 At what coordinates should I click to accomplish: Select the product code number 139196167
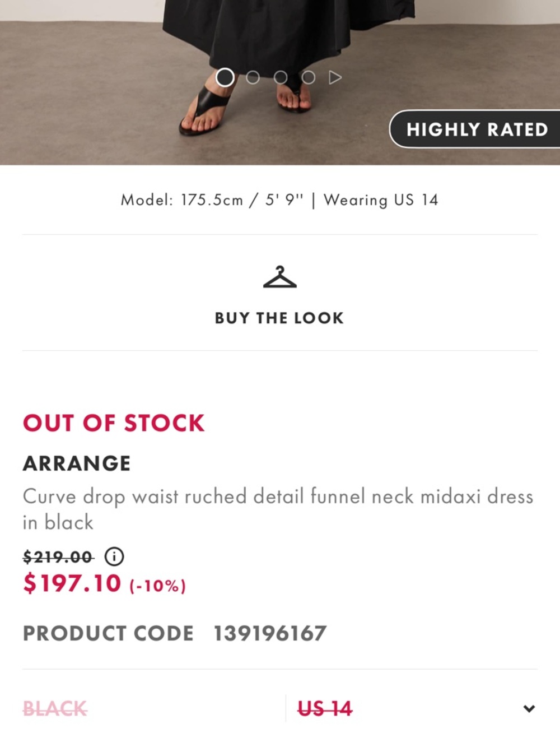click(270, 633)
